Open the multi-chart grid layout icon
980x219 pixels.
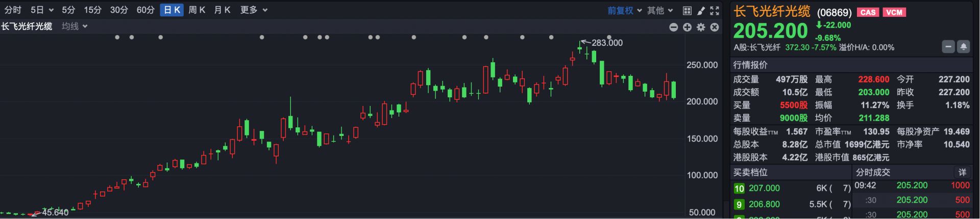click(687, 10)
